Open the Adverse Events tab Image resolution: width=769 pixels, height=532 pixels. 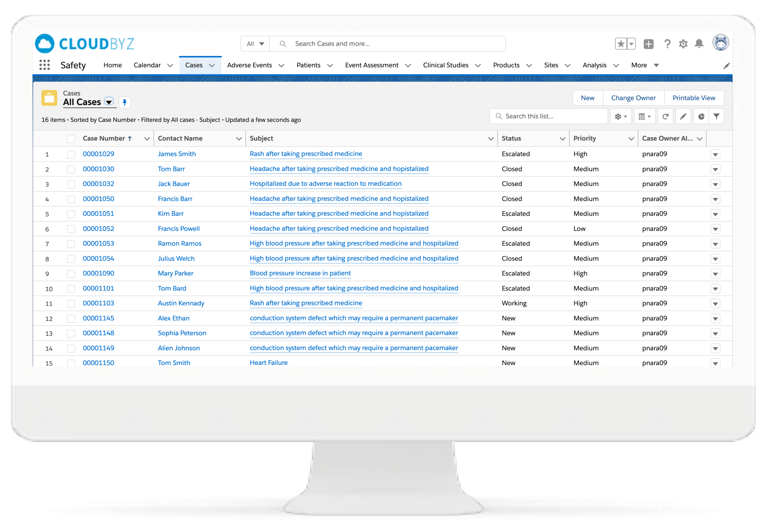point(249,65)
